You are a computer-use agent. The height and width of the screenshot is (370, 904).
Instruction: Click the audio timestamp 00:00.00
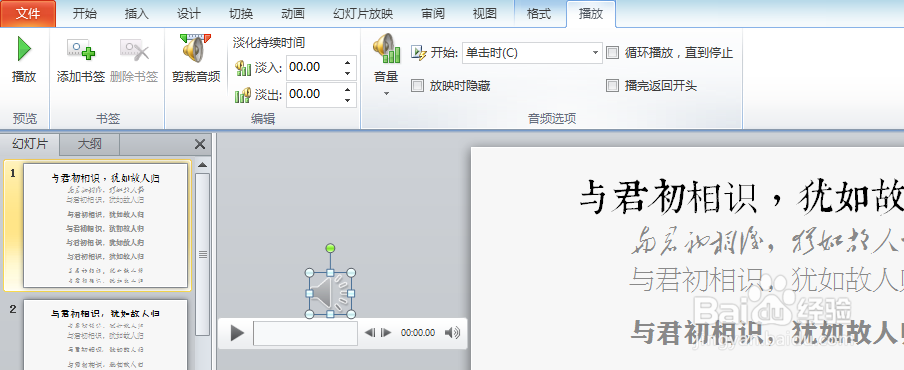tap(418, 333)
